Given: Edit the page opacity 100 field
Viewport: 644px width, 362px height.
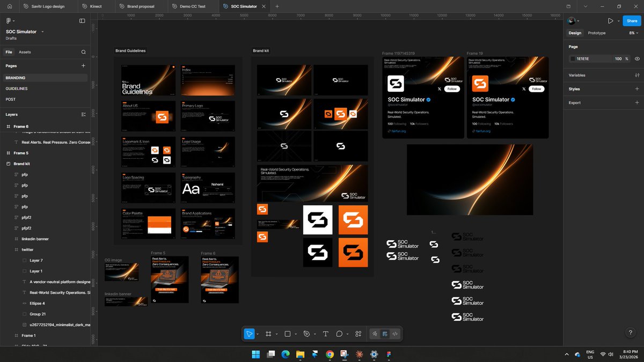Looking at the screenshot, I should 618,58.
